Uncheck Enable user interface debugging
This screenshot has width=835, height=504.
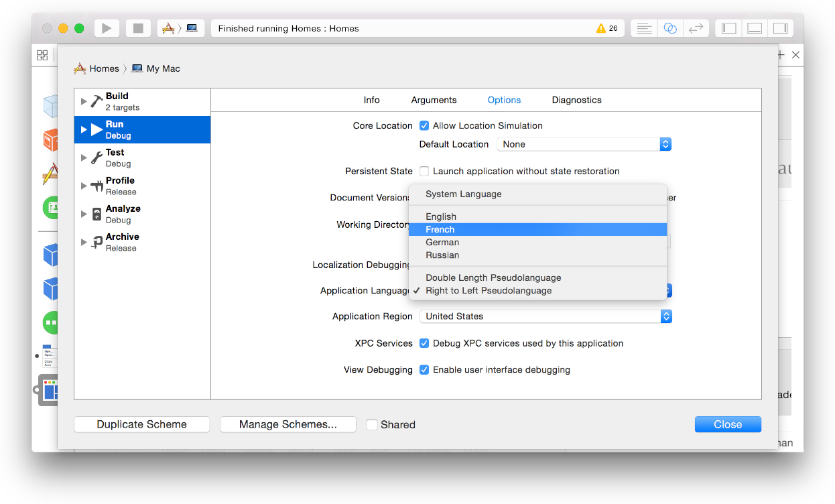click(424, 369)
